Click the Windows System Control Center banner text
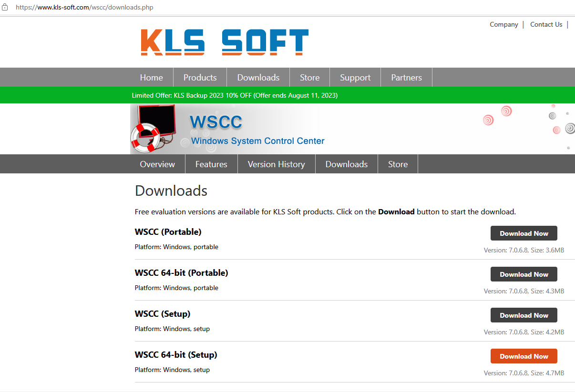575x392 pixels. click(257, 141)
